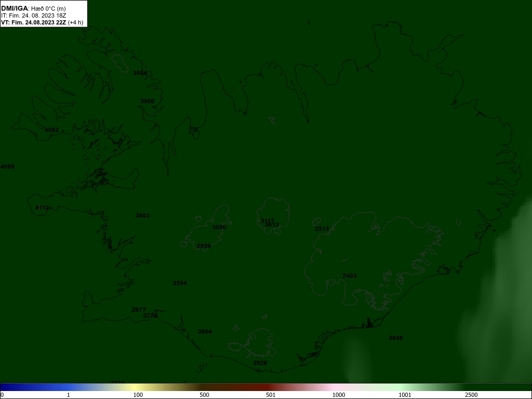Click the color scale label 1000
The height and width of the screenshot is (399, 532).
coord(338,395)
